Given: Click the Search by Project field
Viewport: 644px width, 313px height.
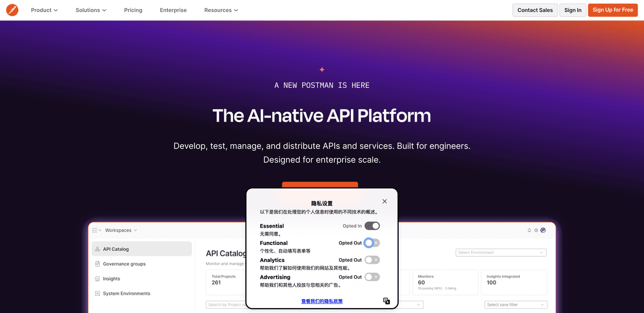Looking at the screenshot, I should (x=225, y=304).
